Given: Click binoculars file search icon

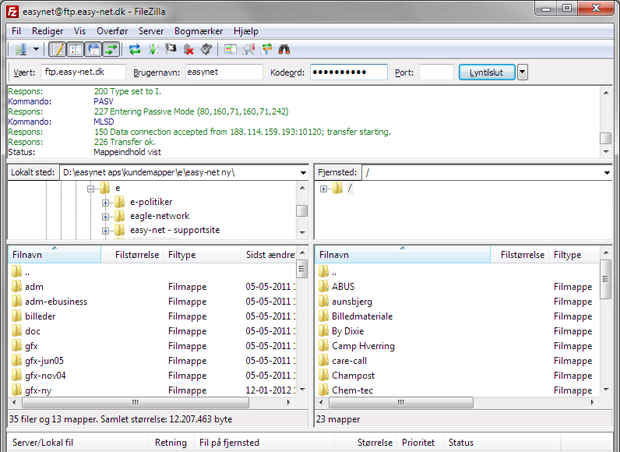Looking at the screenshot, I should pyautogui.click(x=284, y=49).
